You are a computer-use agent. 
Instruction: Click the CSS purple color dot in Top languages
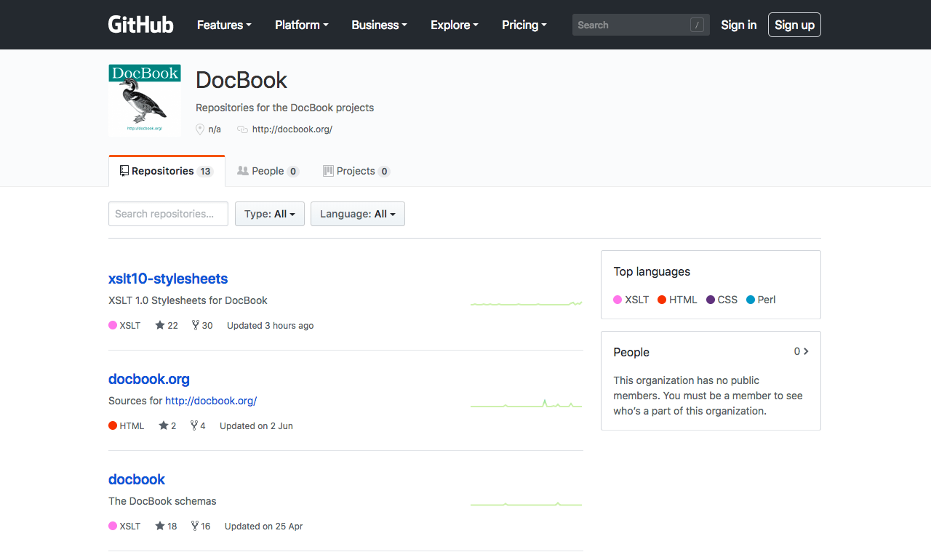click(x=711, y=300)
